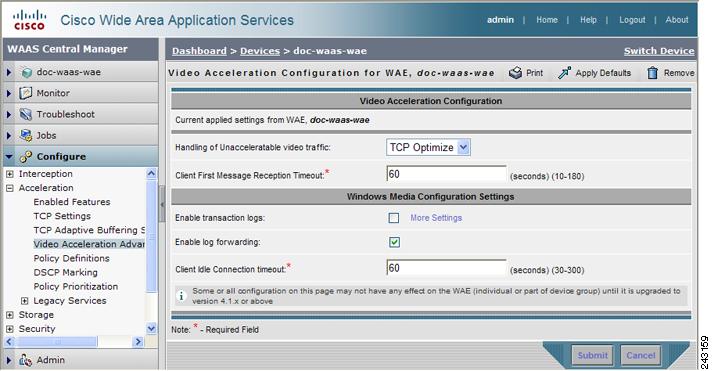Click the Apply Defaults arrow icon

pos(564,73)
